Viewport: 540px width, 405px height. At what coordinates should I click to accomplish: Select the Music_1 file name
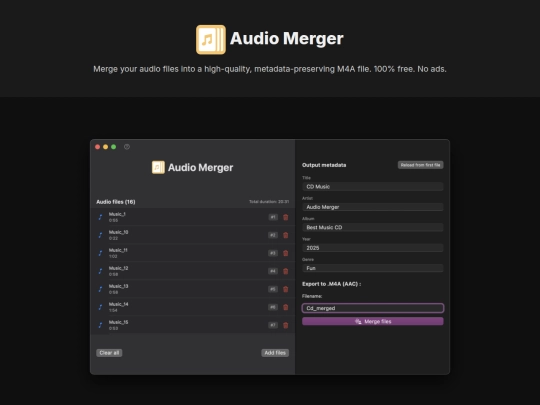tap(117, 214)
